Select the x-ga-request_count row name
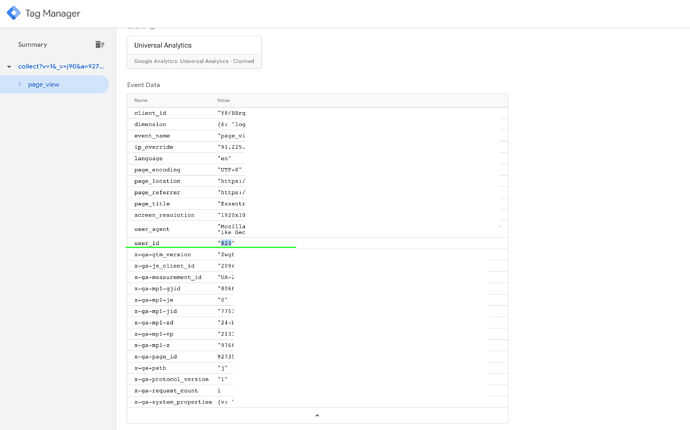This screenshot has width=690, height=430. (166, 391)
